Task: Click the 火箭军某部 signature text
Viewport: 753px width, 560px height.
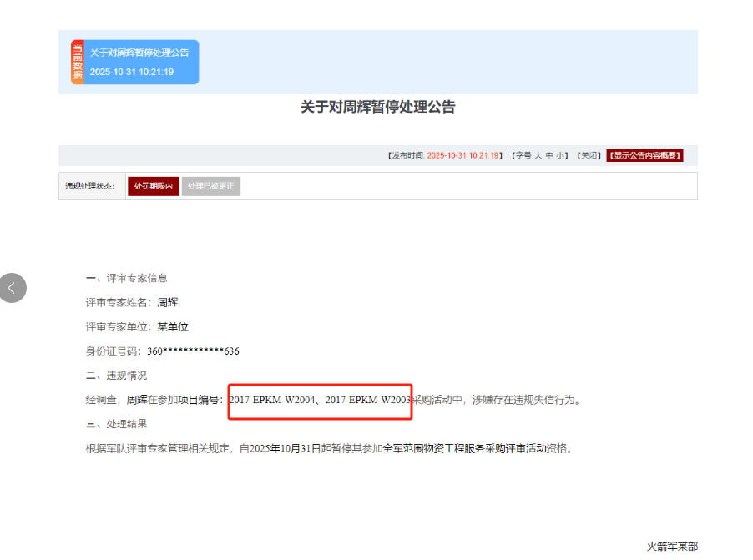Action: pyautogui.click(x=672, y=546)
